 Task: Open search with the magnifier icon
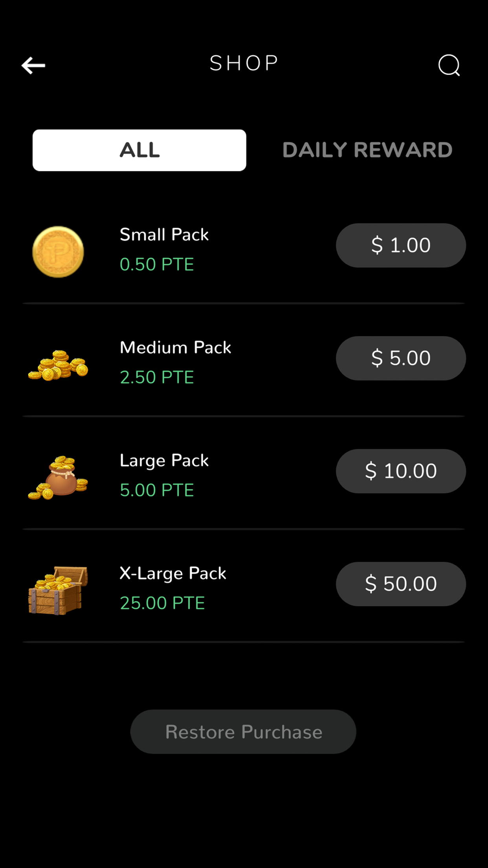point(449,65)
